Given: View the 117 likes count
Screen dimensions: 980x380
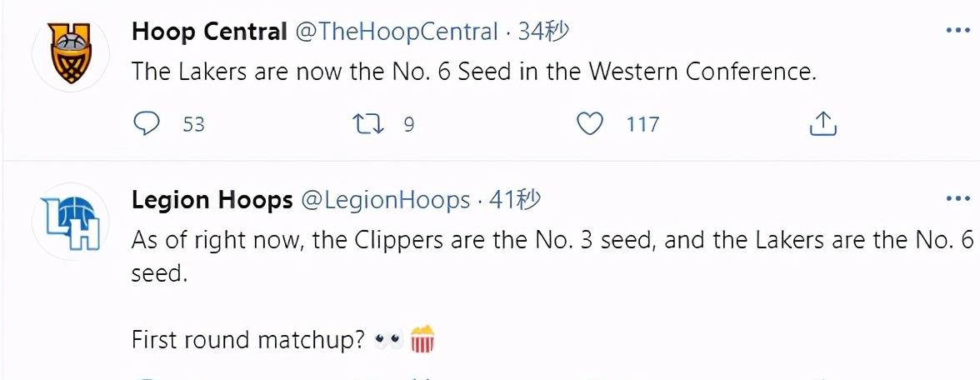Looking at the screenshot, I should pos(642,124).
